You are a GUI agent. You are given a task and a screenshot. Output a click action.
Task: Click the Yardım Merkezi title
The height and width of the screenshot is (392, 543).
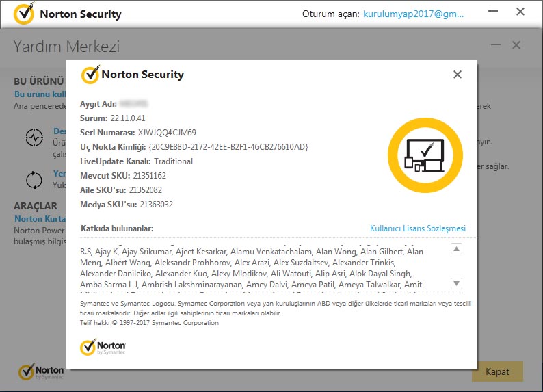tap(66, 47)
